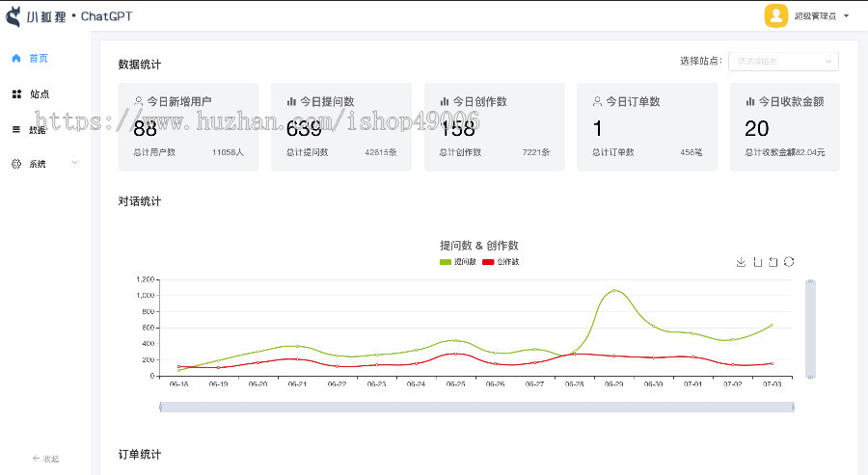This screenshot has height=475, width=868.
Task: Click the chart restore refresh icon
Action: 789,262
